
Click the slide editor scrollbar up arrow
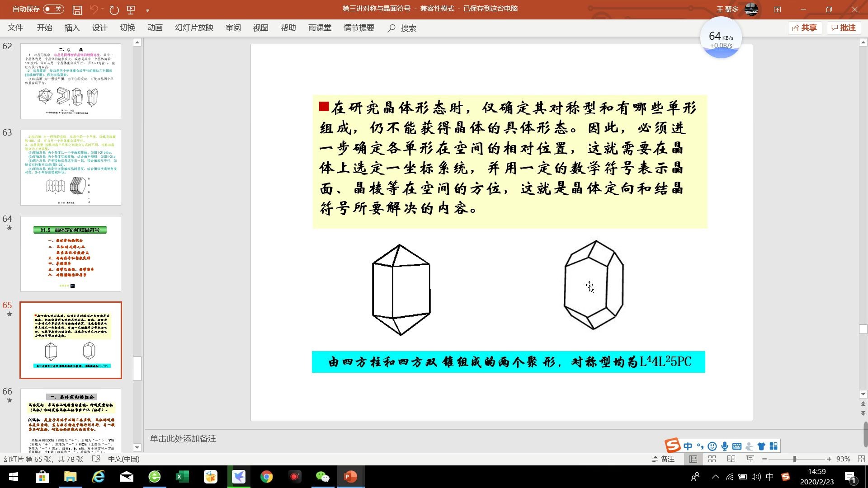tap(863, 42)
